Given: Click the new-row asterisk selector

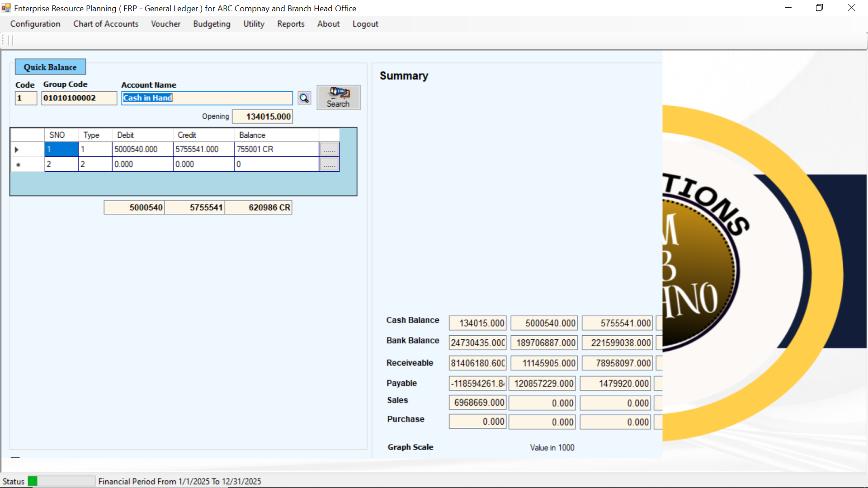Looking at the screenshot, I should (18, 164).
